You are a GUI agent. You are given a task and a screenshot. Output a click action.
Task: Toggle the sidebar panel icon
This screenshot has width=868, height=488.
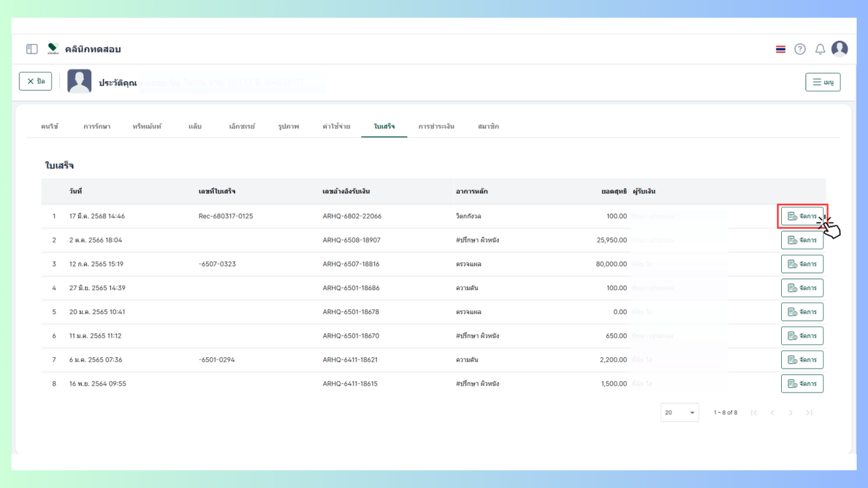[x=32, y=49]
